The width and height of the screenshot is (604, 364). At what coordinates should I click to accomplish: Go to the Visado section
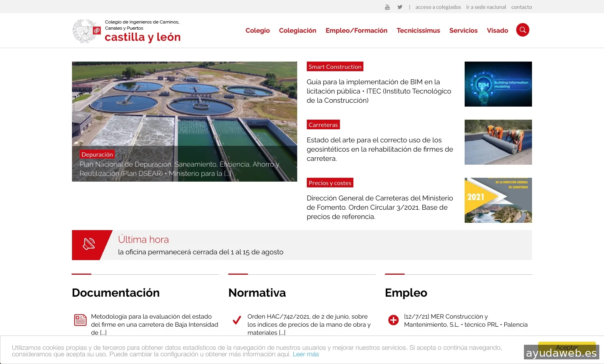(x=497, y=30)
